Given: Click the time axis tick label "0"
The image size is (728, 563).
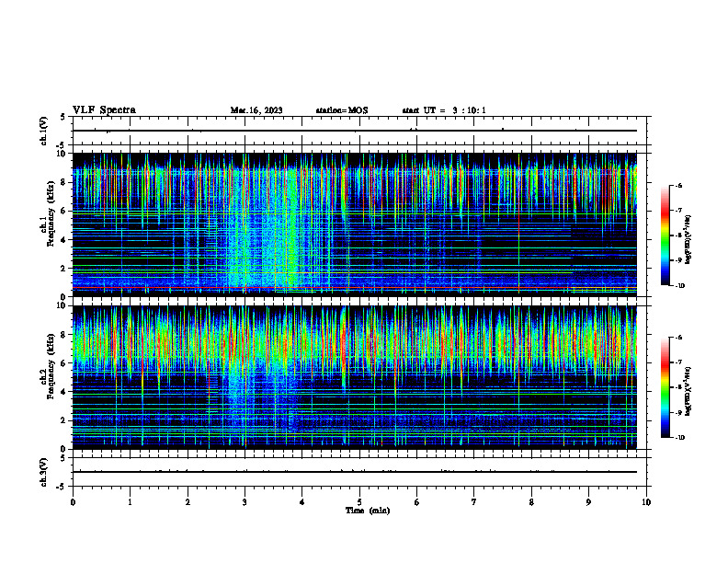Looking at the screenshot, I should click(73, 502).
